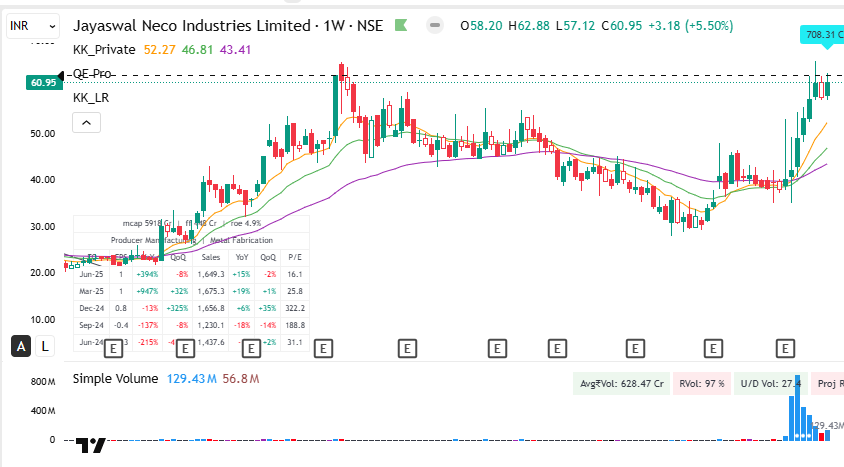Click the 50.00 price axis label
The image size is (844, 467).
[x=43, y=133]
